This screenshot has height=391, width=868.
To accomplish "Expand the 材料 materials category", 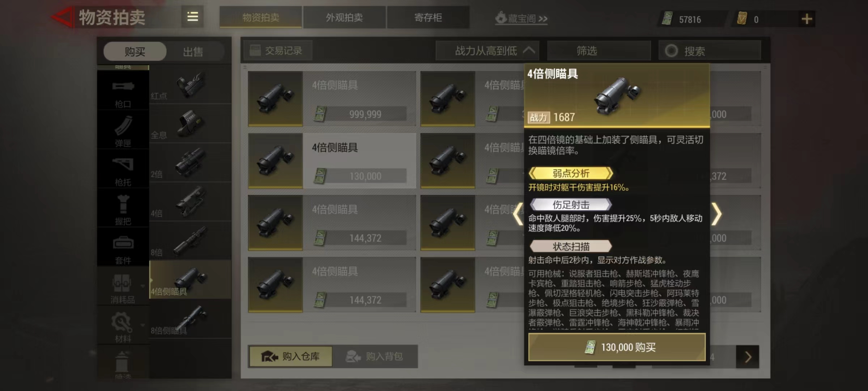I will click(x=123, y=327).
